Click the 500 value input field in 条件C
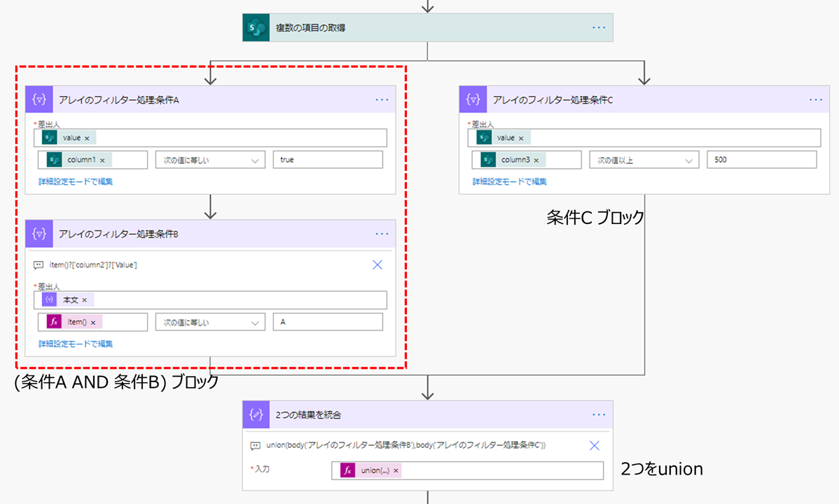 click(761, 160)
